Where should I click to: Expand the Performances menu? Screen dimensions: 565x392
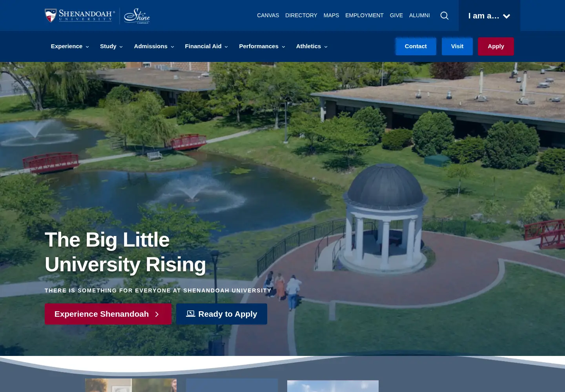(x=262, y=46)
